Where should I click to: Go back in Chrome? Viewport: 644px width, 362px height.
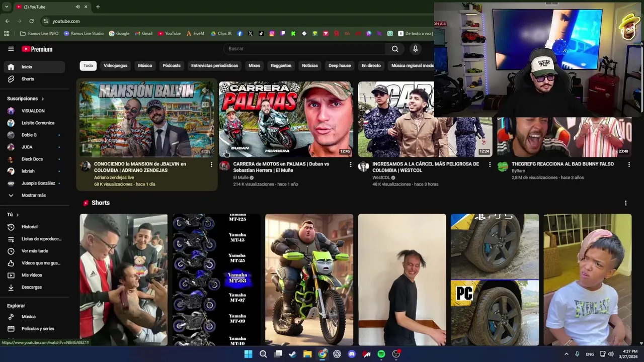point(7,21)
